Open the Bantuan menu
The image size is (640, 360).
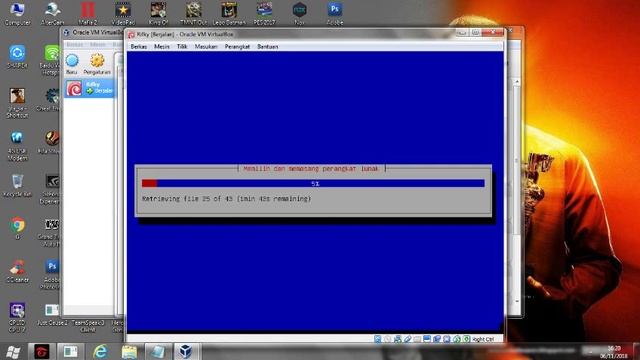click(x=267, y=47)
